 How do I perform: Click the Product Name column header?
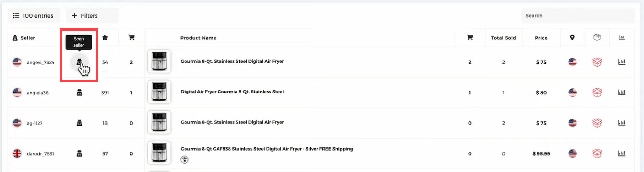(198, 38)
